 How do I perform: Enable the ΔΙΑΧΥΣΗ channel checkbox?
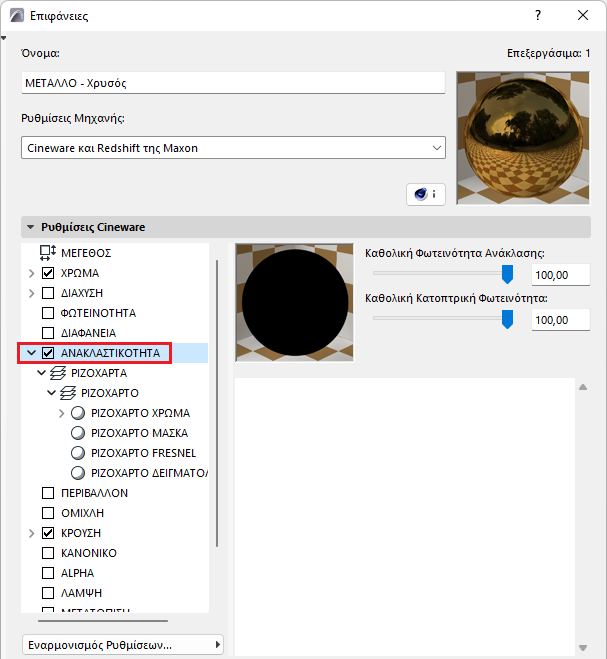pyautogui.click(x=48, y=293)
